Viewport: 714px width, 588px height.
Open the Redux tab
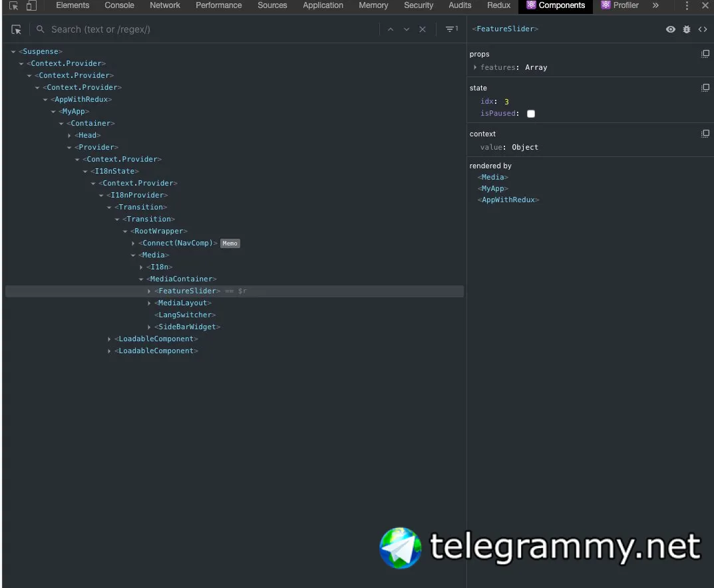click(x=498, y=5)
